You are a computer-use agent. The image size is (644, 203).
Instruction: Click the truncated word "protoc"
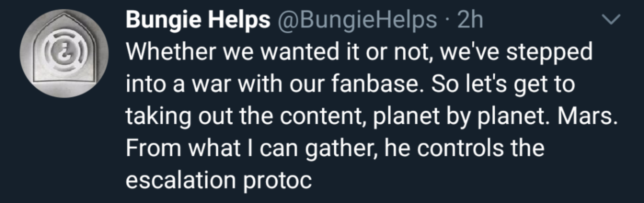277,180
